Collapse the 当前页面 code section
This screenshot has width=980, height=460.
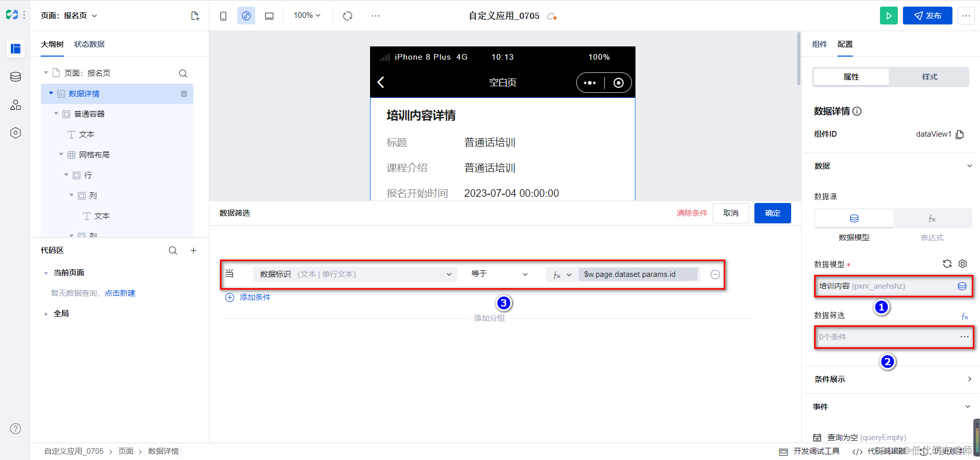46,273
